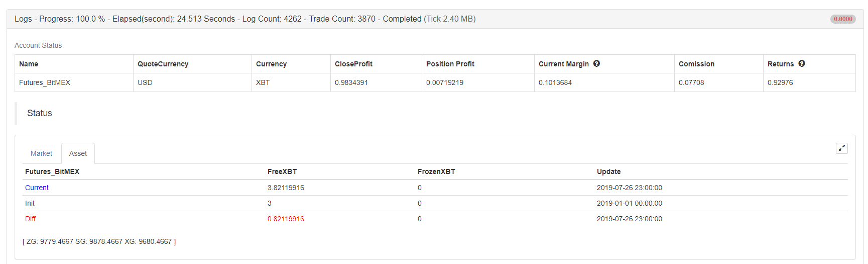Click the FrozenXBT column header
This screenshot has height=264, width=868.
[436, 171]
